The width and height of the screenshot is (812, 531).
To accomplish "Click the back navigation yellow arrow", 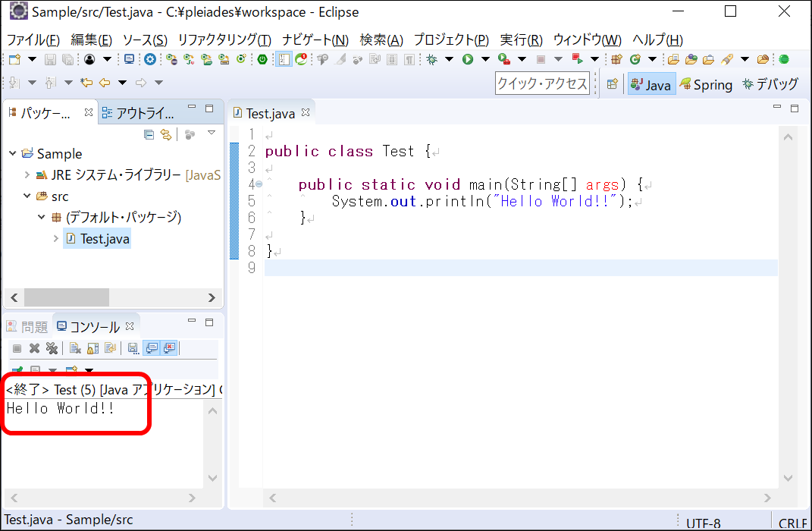I will point(104,83).
